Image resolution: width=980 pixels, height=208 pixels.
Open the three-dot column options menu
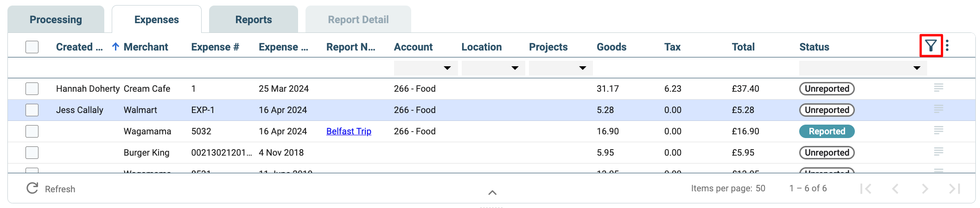[947, 45]
